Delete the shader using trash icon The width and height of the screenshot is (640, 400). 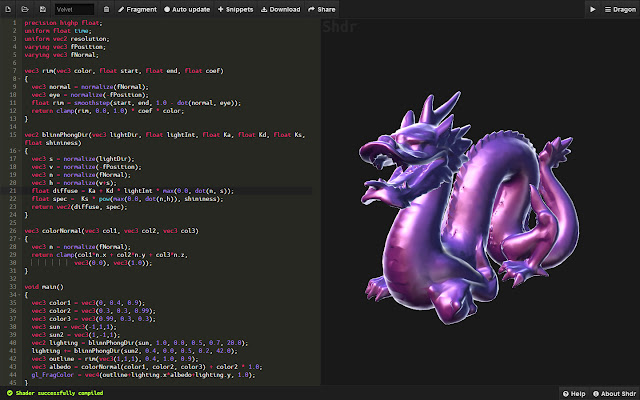coord(107,9)
